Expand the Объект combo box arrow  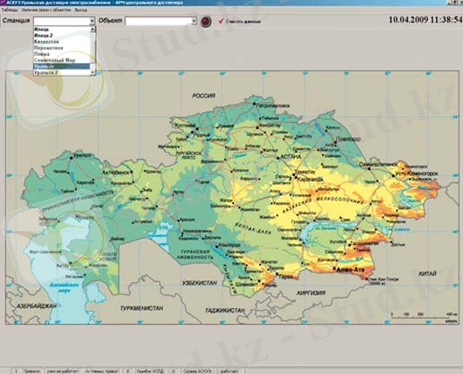[194, 21]
